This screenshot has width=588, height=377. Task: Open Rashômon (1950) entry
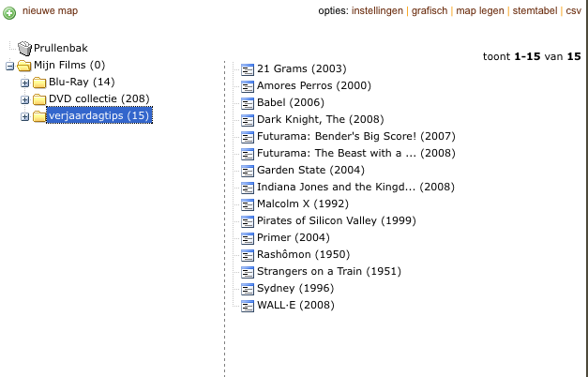pos(303,254)
